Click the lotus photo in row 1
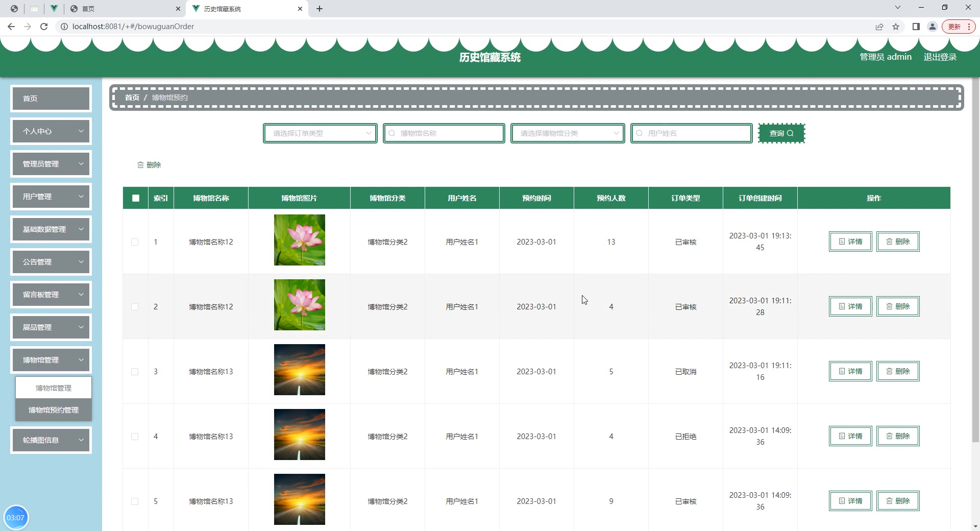 [300, 240]
